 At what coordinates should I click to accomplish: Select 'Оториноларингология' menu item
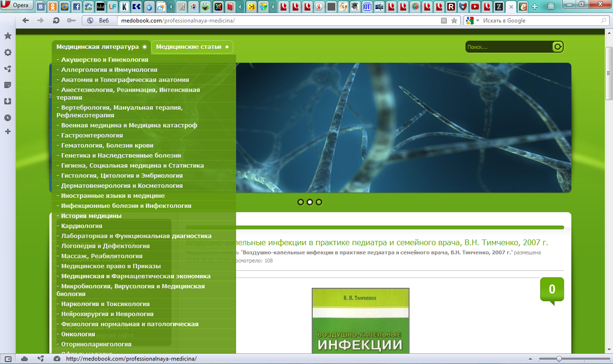[x=144, y=344]
